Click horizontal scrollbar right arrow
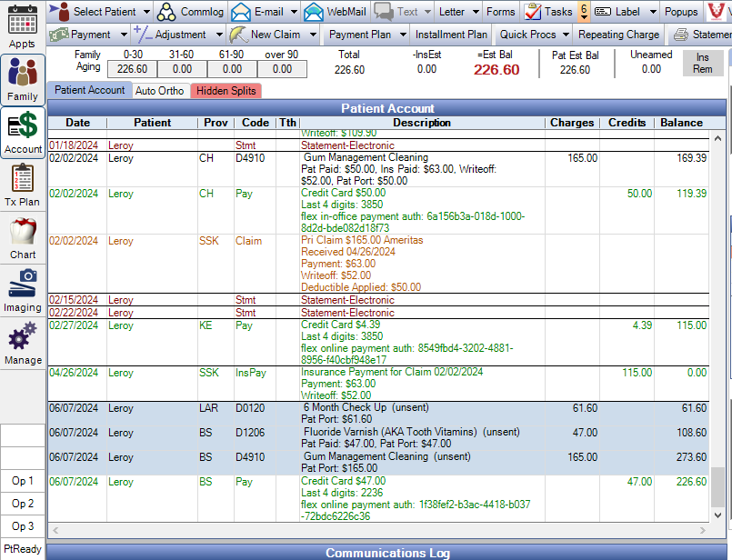Viewport: 732px width, 560px height. coord(703,530)
